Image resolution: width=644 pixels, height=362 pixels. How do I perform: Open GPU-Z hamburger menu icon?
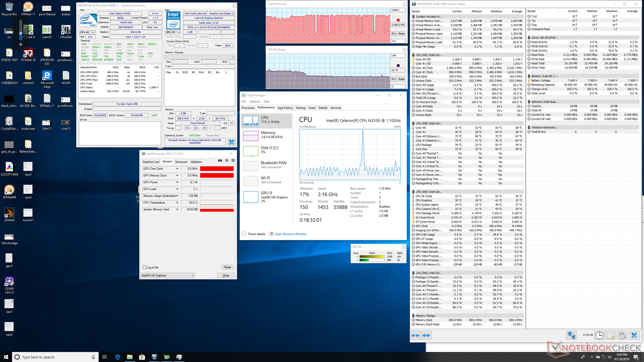[x=233, y=161]
